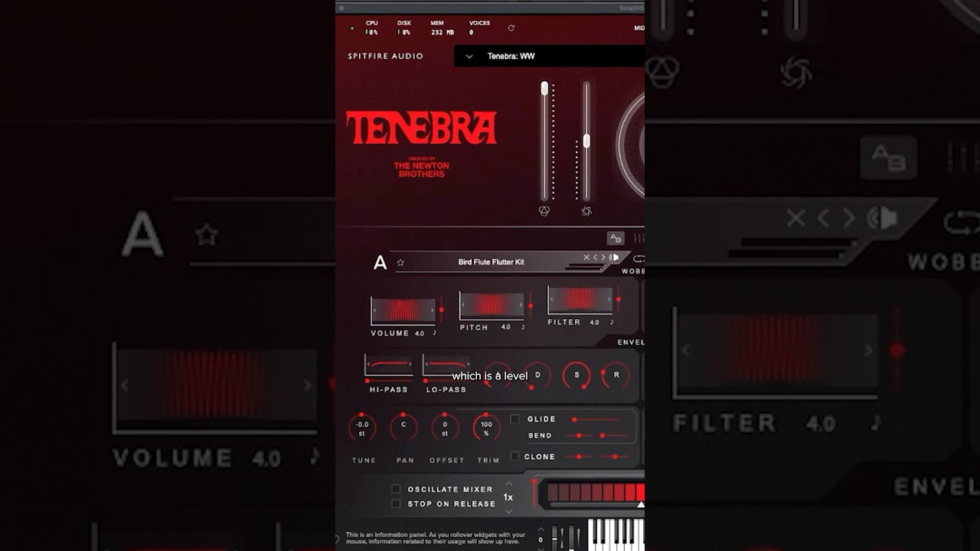Favorite Bird Flute Flutter Kit with the star
Image resolution: width=980 pixels, height=551 pixels.
tap(400, 262)
